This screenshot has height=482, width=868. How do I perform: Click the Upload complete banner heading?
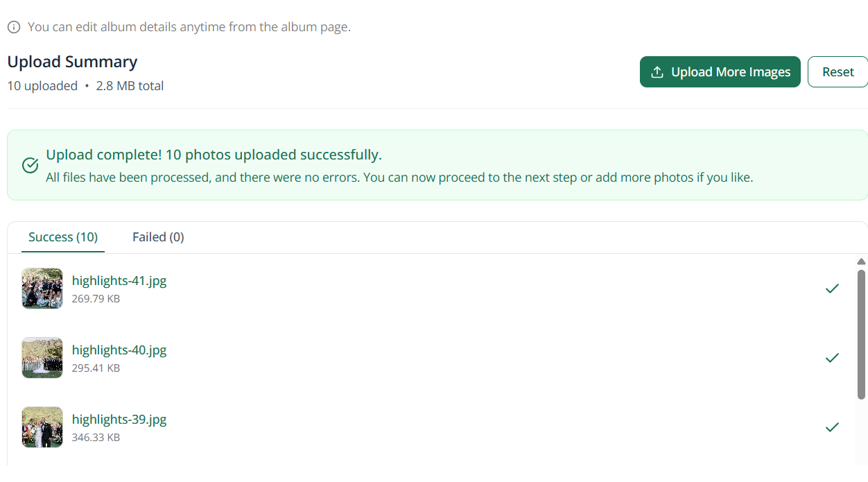point(214,155)
